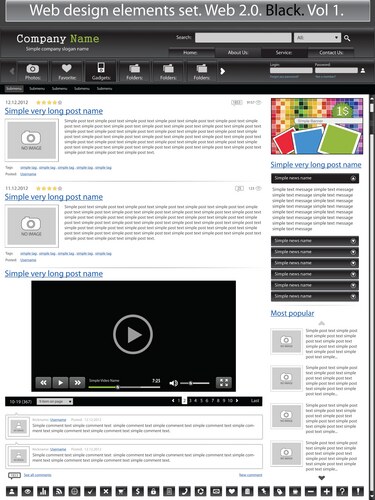Go to next toolbar icons using right arrow
This screenshot has width=375, height=500.
click(223, 71)
